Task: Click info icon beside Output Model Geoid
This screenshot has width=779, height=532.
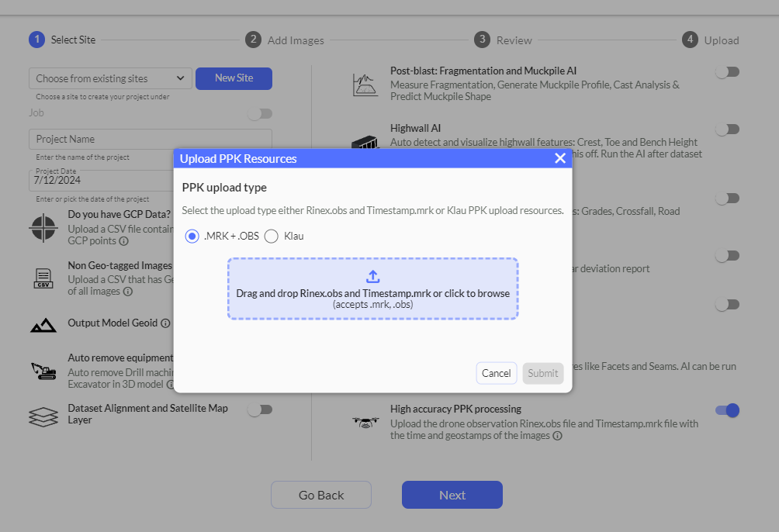Action: click(165, 323)
